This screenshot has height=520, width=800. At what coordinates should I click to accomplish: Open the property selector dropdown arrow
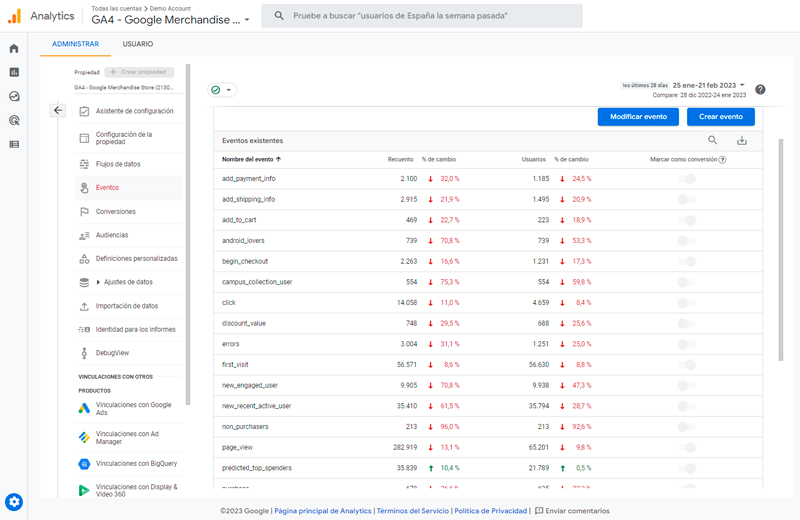[x=247, y=20]
